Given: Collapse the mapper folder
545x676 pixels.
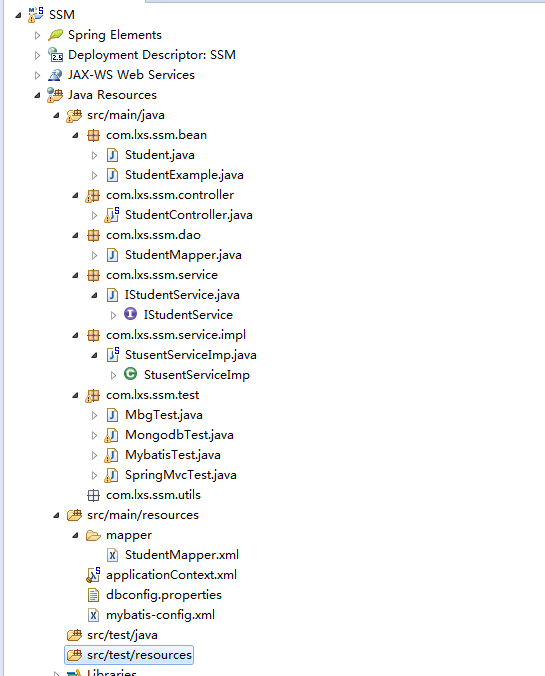Looking at the screenshot, I should 75,535.
